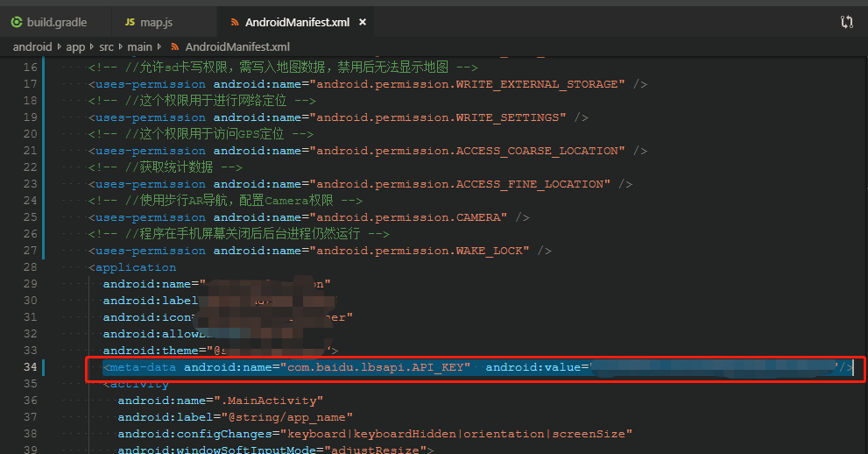Close the AndroidManifest.xml tab

click(363, 22)
